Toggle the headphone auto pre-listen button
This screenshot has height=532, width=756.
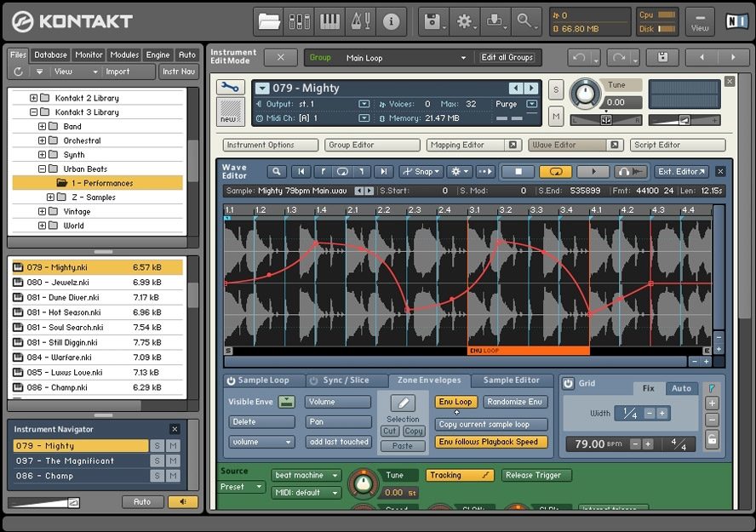[630, 172]
